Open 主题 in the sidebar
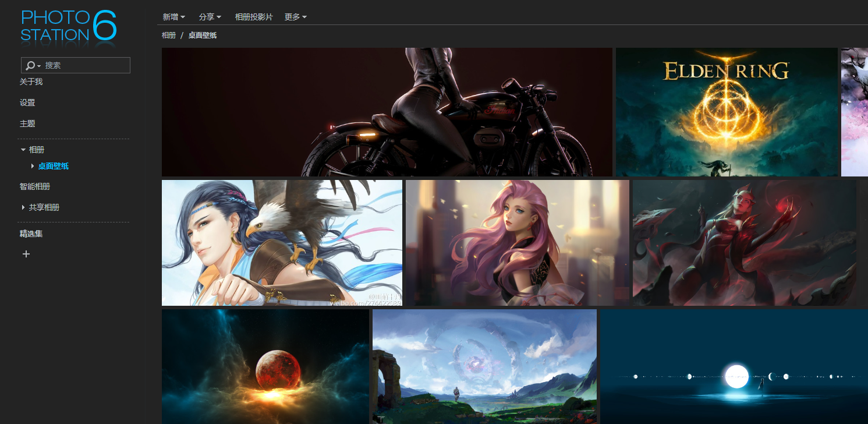 click(x=27, y=123)
